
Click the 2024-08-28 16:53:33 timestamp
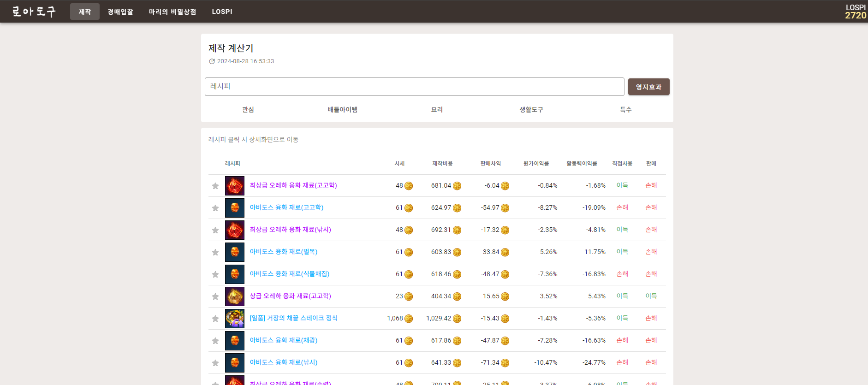pos(246,61)
